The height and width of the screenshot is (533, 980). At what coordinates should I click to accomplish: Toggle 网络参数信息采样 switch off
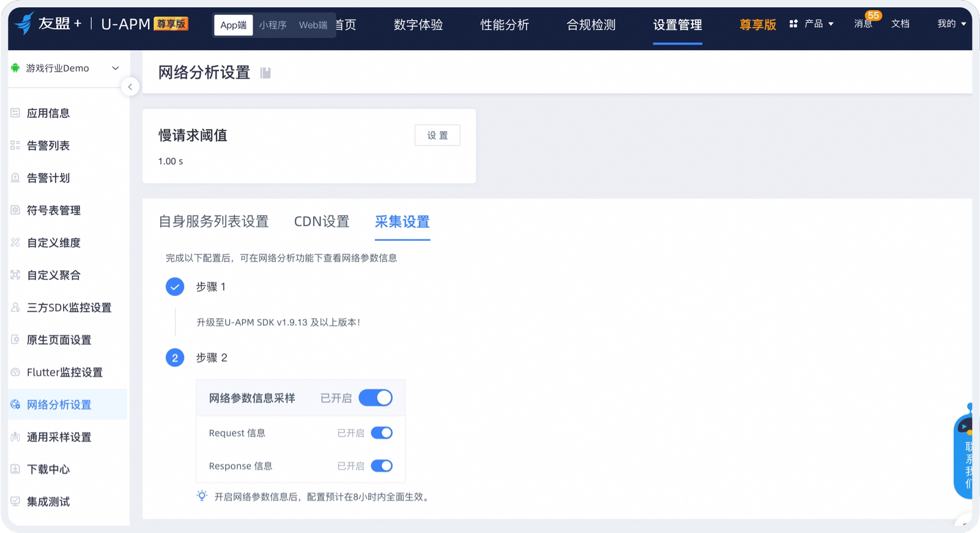point(376,398)
